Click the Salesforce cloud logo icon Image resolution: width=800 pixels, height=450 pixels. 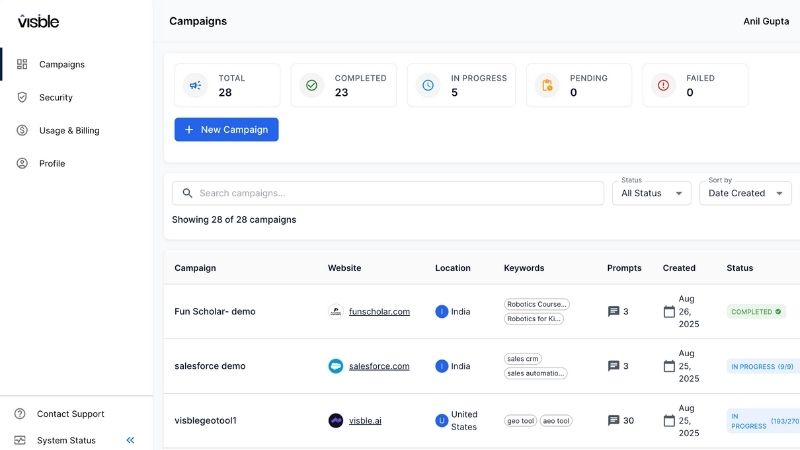pyautogui.click(x=336, y=366)
